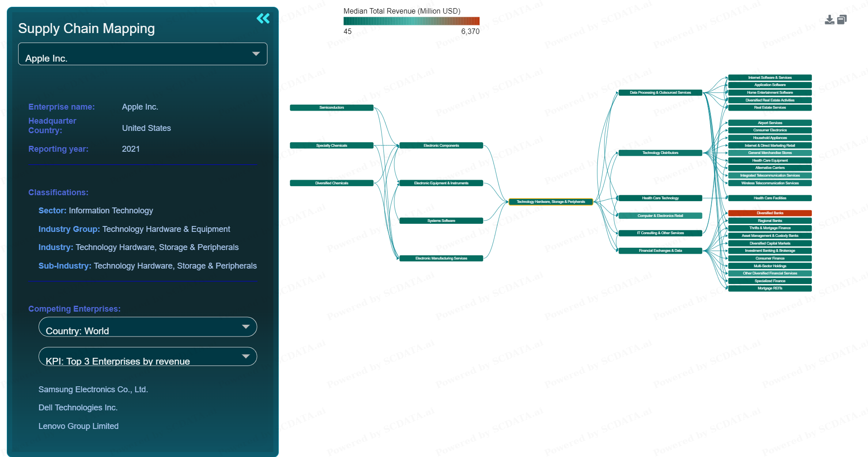This screenshot has height=457, width=868.
Task: Collapse sidebar using the double-left chevron
Action: (263, 19)
